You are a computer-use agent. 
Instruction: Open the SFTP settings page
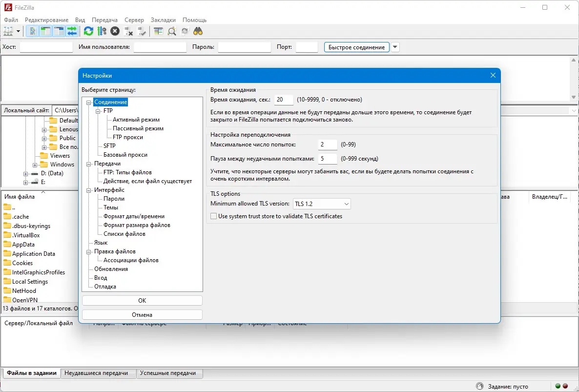click(x=110, y=146)
